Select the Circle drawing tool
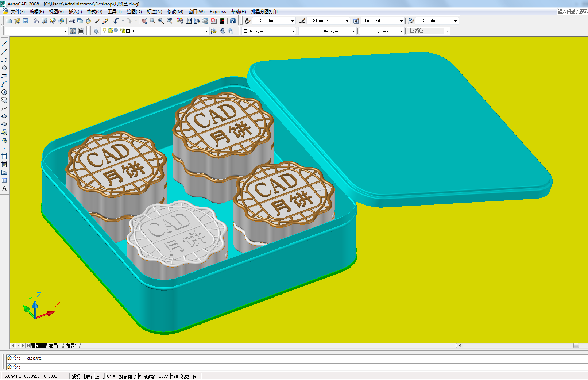The width and height of the screenshot is (588, 380). pos(4,92)
